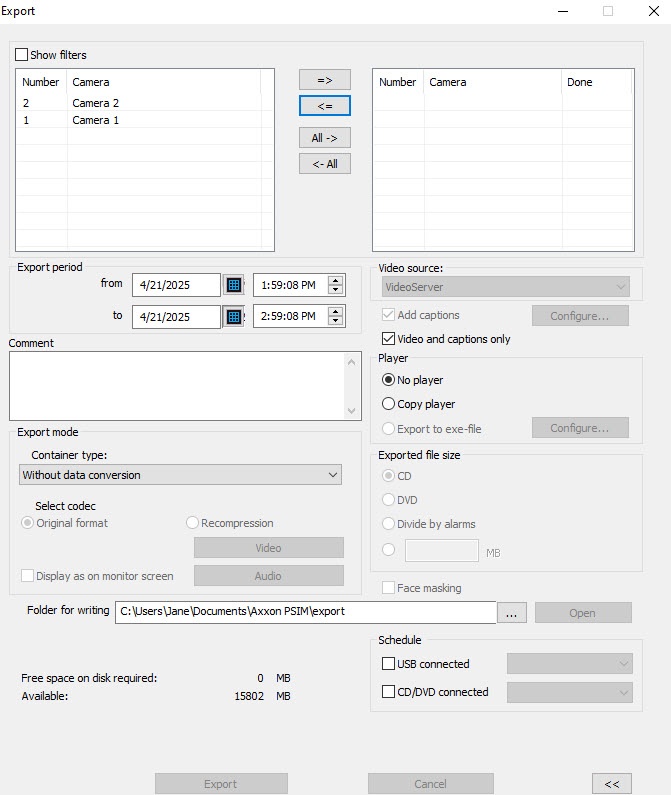The width and height of the screenshot is (671, 795).
Task: Remove all cameras with <- All button
Action: click(325, 163)
